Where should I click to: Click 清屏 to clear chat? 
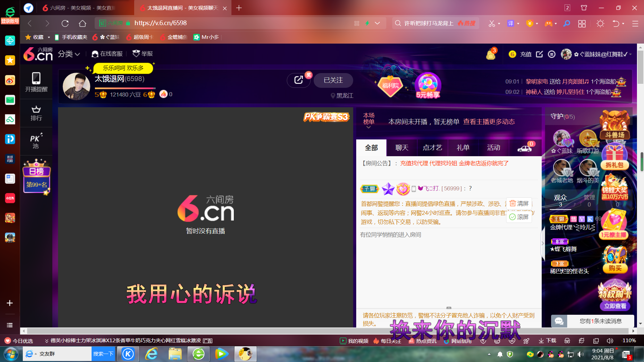519,203
